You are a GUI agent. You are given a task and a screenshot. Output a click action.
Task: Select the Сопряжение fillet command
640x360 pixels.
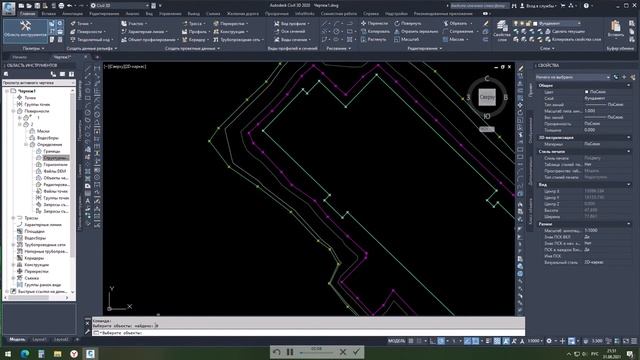[459, 31]
